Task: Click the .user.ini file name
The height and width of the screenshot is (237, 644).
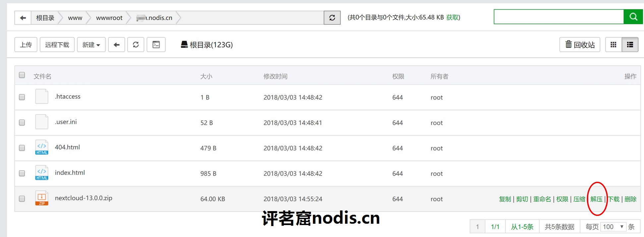Action: tap(66, 122)
